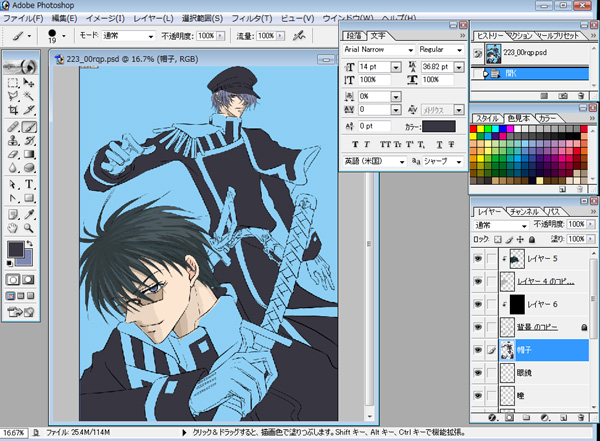This screenshot has height=441, width=600.
Task: Select the Rectangular Marquee tool
Action: [x=13, y=82]
